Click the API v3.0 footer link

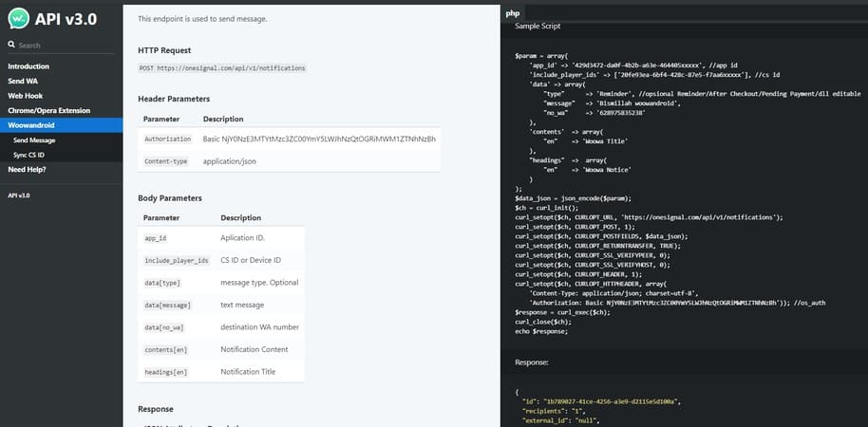[19, 195]
